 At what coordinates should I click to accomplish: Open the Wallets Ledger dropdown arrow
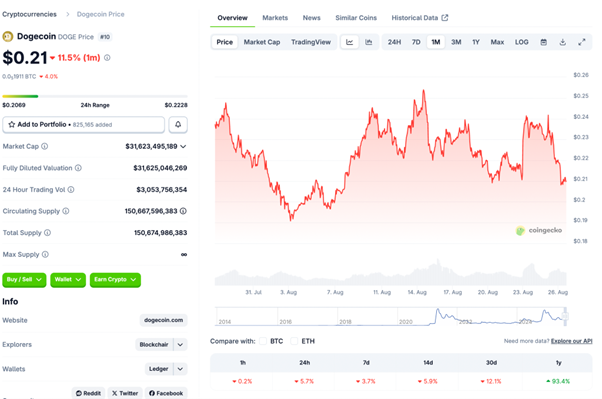[180, 369]
